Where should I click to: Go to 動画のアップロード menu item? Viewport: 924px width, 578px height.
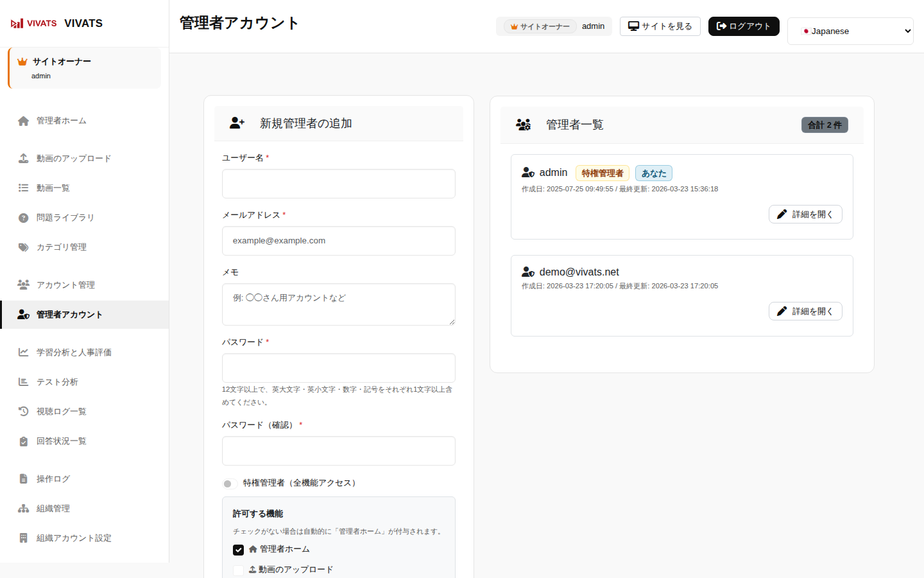[x=85, y=159]
